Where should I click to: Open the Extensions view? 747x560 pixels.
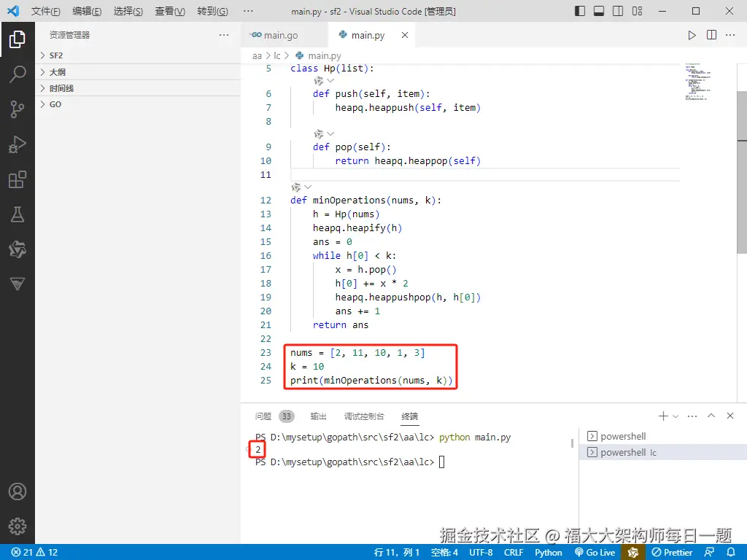tap(18, 179)
